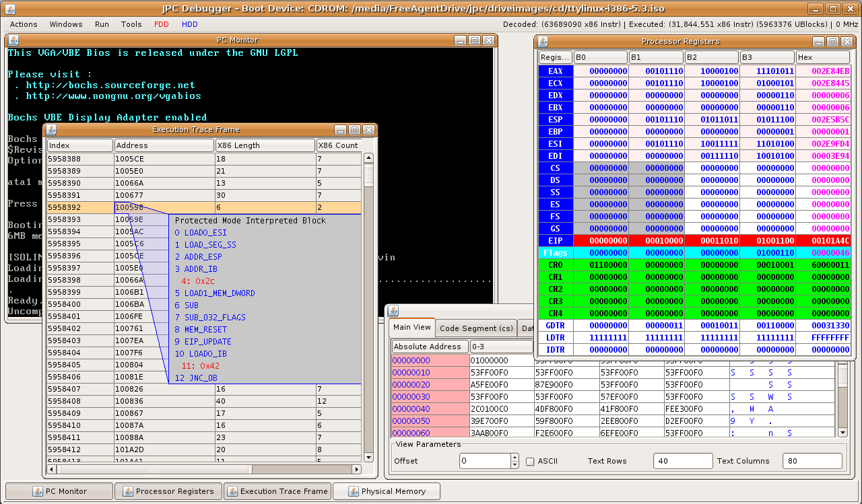Minimize the Execution Trace Frame
The height and width of the screenshot is (504, 862).
click(340, 130)
